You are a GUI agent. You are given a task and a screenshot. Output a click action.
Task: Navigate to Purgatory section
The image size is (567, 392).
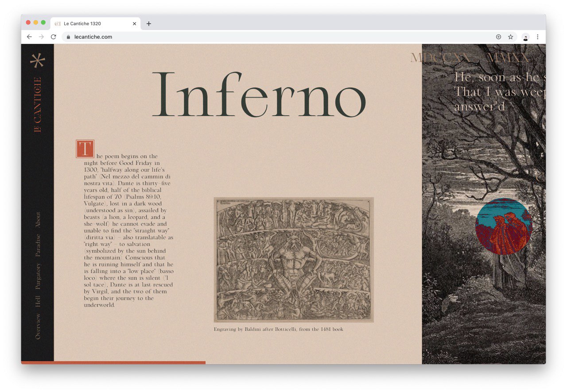[x=38, y=277]
